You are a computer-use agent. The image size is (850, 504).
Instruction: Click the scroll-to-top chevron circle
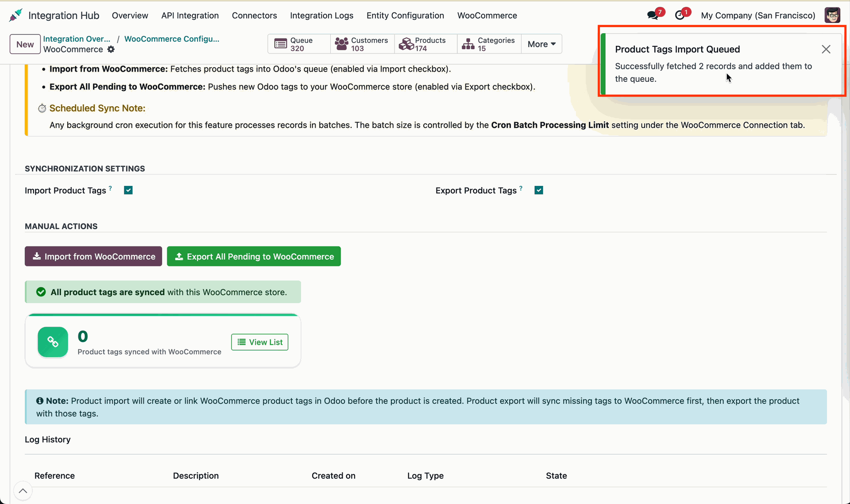tap(23, 491)
